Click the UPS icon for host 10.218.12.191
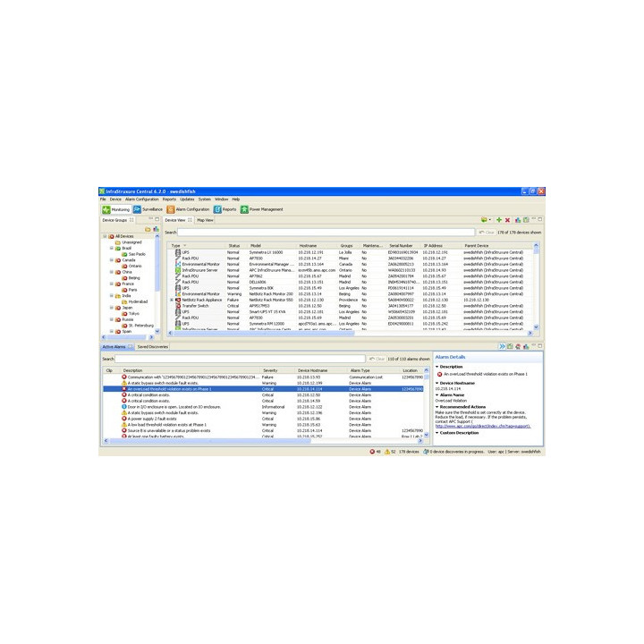 click(178, 252)
